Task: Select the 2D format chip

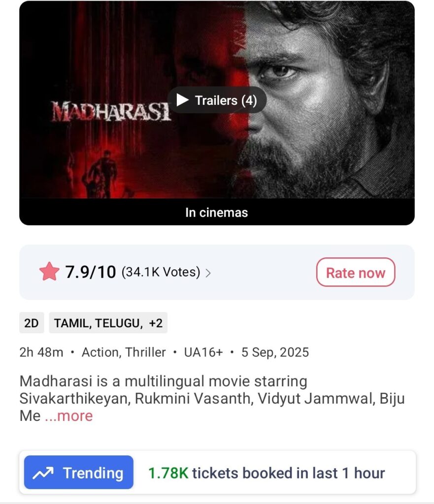Action: [32, 323]
